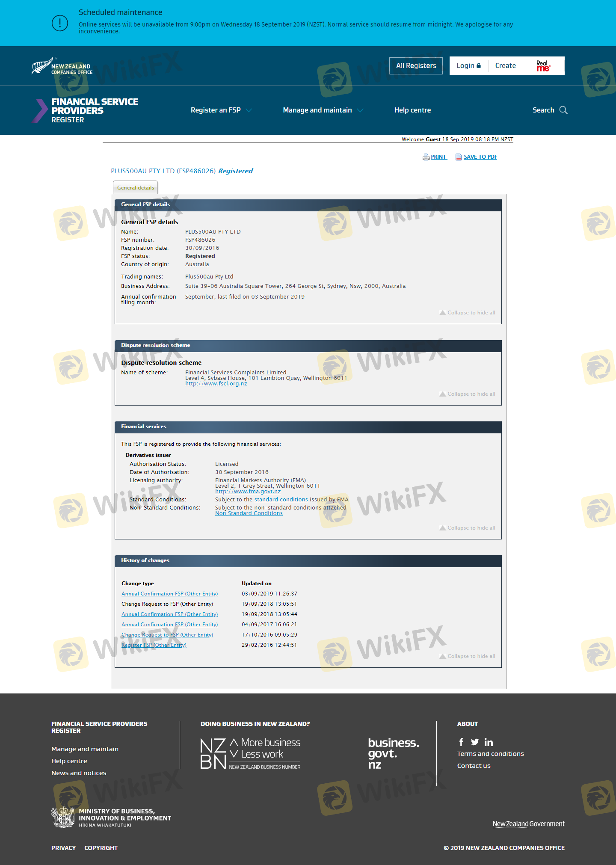
Task: Collapse the Dispute resolution scheme section
Action: click(x=467, y=394)
